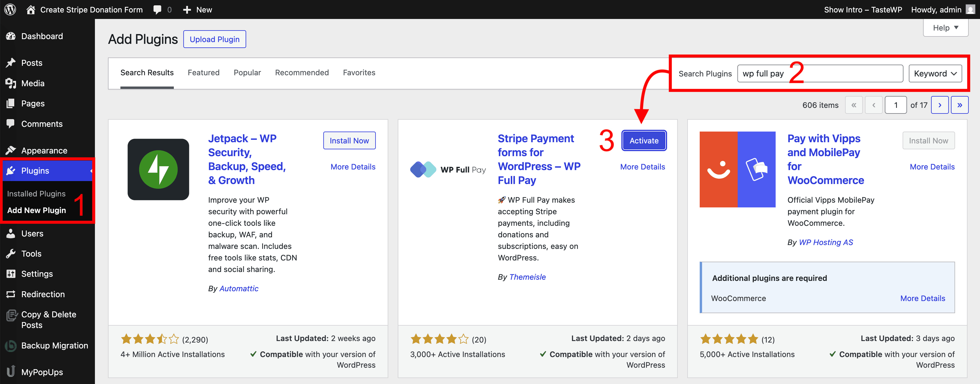Open the Recommended plugins tab
Viewport: 980px width, 384px height.
[x=302, y=73]
